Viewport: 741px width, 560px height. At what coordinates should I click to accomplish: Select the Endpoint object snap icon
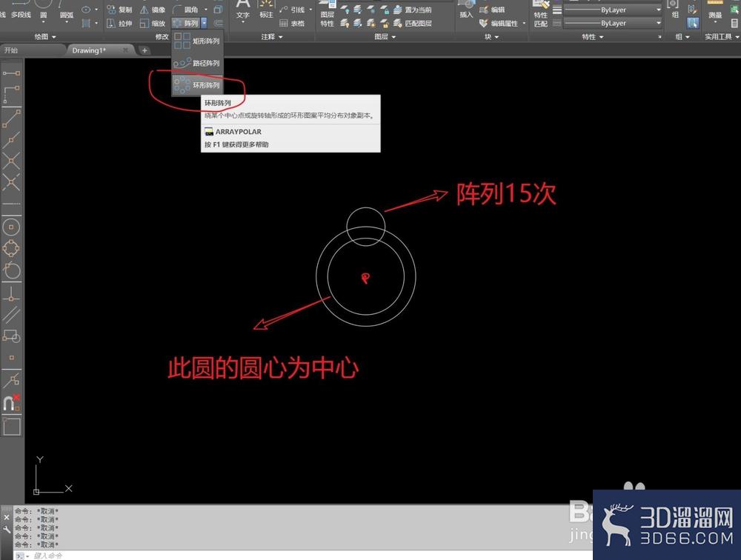pos(11,118)
